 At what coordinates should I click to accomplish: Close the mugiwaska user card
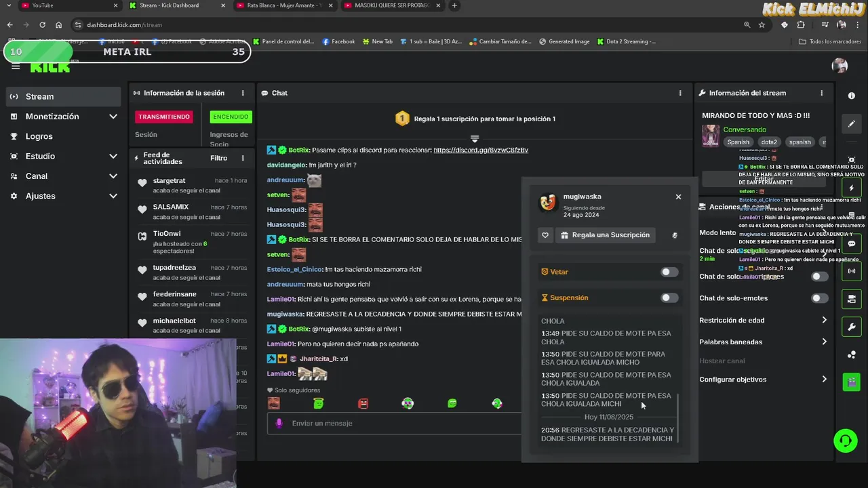coord(678,197)
